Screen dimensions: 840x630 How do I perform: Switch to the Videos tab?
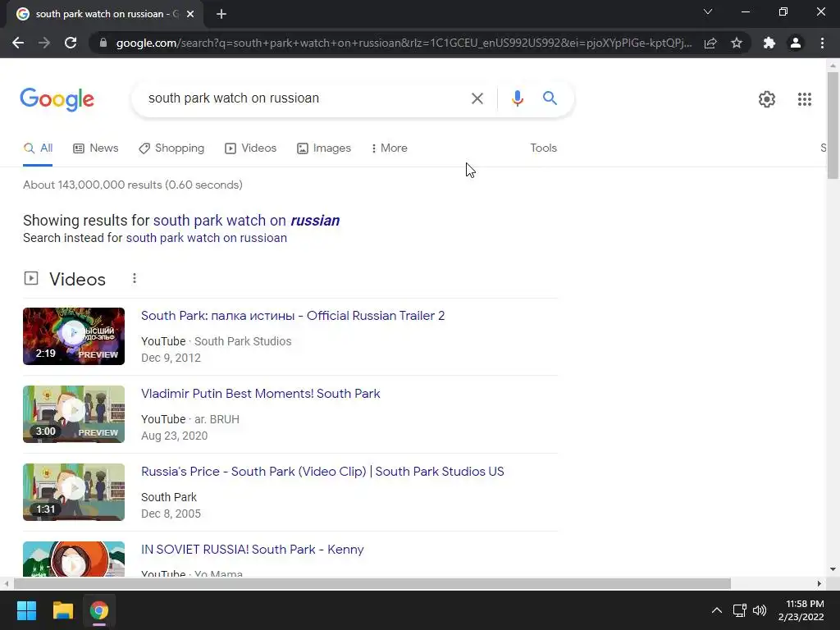coord(251,148)
